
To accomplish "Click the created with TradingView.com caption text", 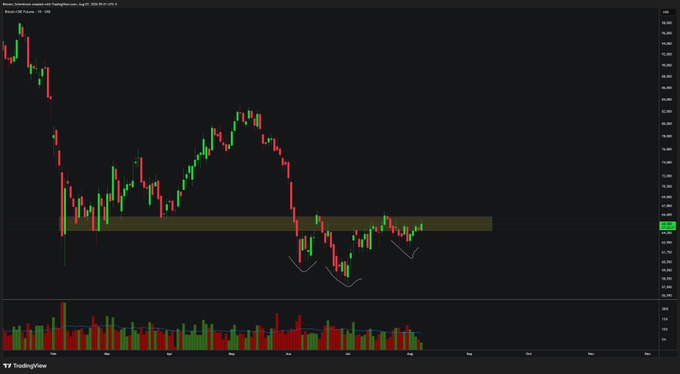I will (x=59, y=4).
